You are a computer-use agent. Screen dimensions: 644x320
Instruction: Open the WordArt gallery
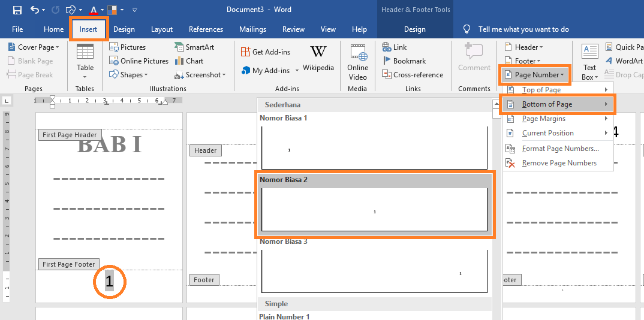[624, 61]
